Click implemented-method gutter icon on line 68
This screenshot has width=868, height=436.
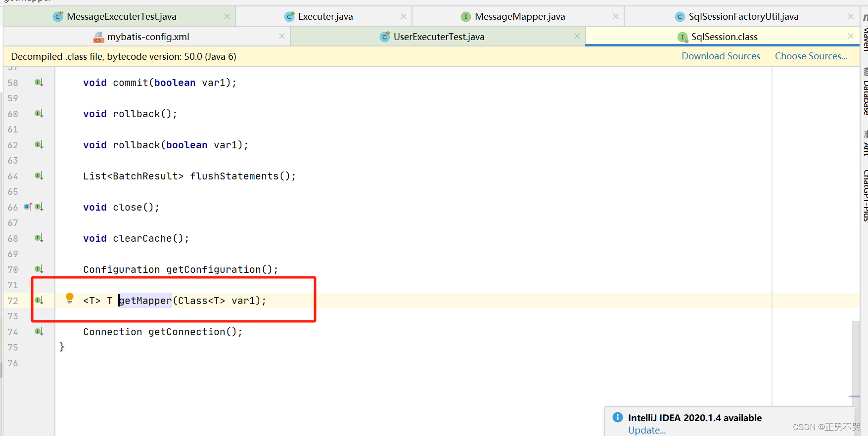[x=39, y=238]
